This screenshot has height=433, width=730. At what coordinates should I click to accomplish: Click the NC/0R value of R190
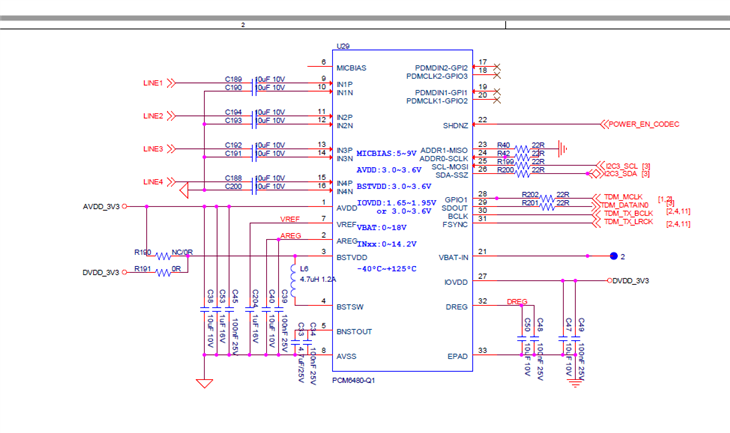[182, 252]
